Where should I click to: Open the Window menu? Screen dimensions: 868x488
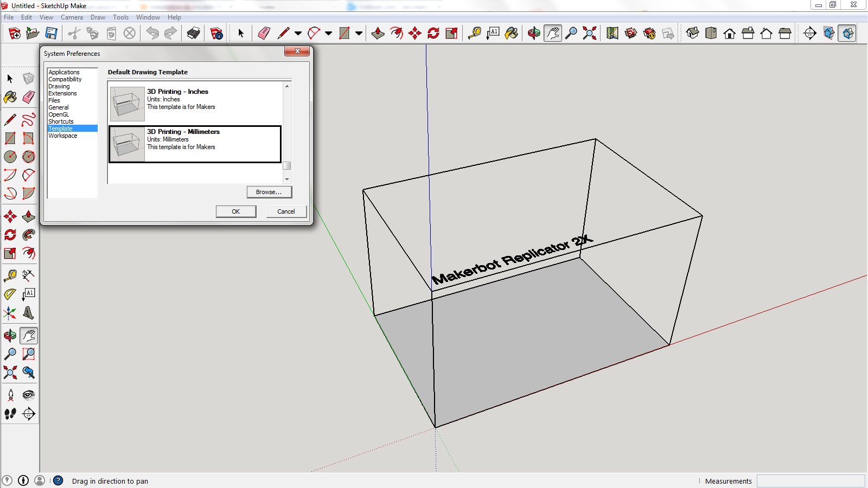[148, 17]
